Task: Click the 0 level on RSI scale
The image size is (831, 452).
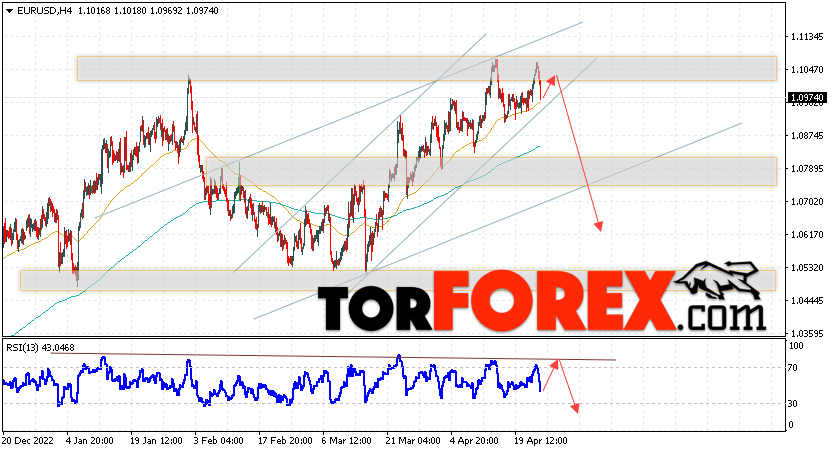Action: click(x=791, y=425)
